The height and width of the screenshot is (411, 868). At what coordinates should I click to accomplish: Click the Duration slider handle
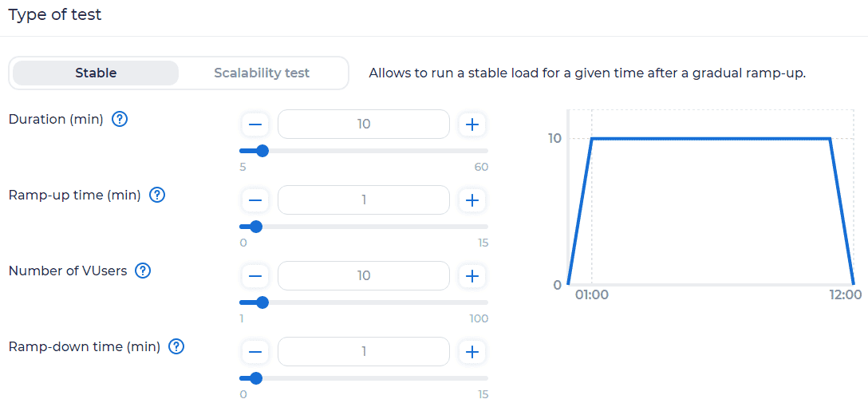tap(262, 151)
